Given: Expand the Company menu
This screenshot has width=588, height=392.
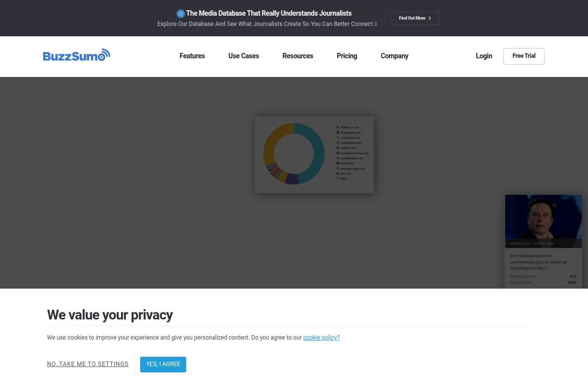Looking at the screenshot, I should point(394,56).
